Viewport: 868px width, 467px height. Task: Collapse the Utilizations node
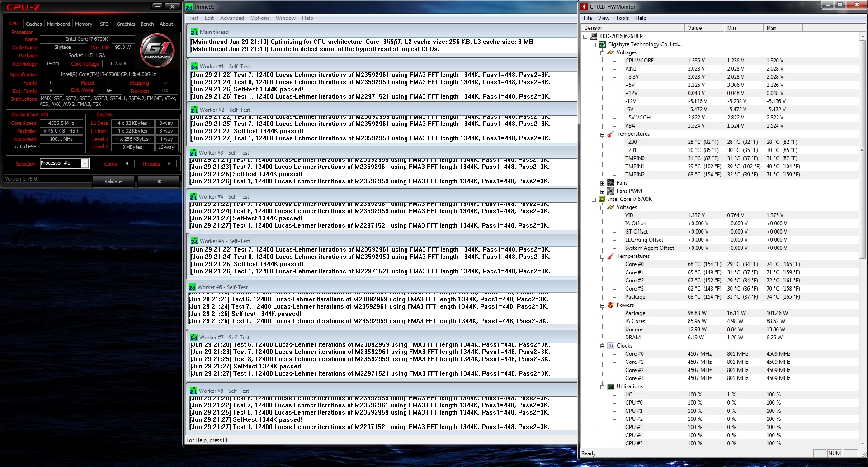click(x=602, y=387)
